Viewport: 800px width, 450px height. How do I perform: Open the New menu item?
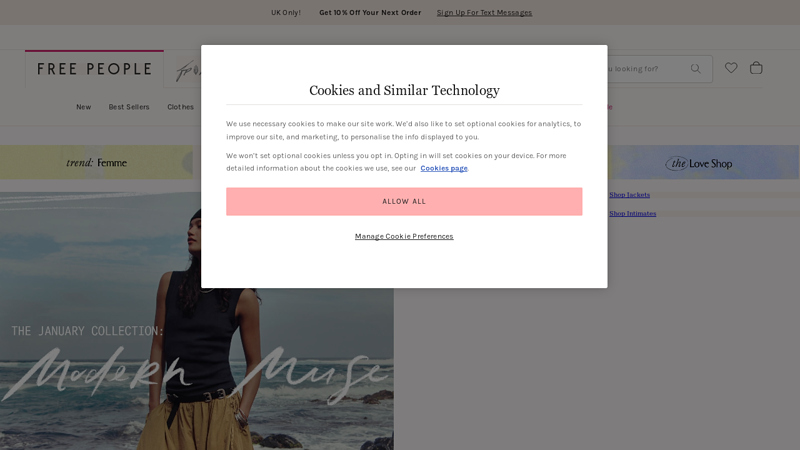click(x=84, y=107)
